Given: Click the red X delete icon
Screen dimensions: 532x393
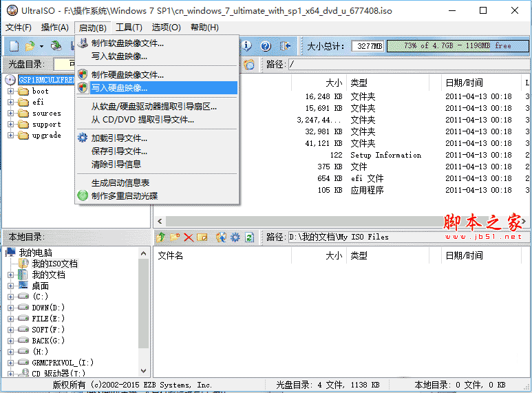Looking at the screenshot, I should point(189,237).
